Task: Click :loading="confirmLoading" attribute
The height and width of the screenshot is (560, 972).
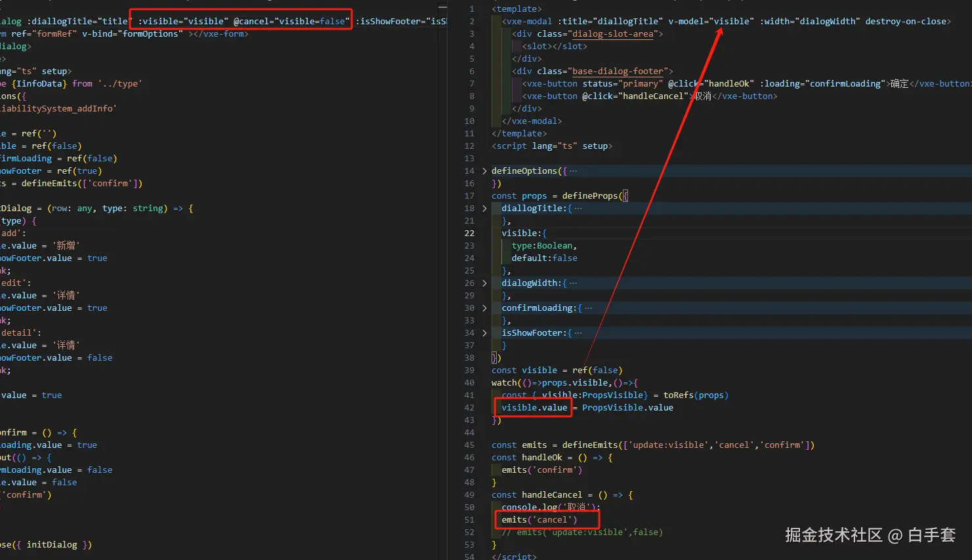Action: click(x=823, y=84)
